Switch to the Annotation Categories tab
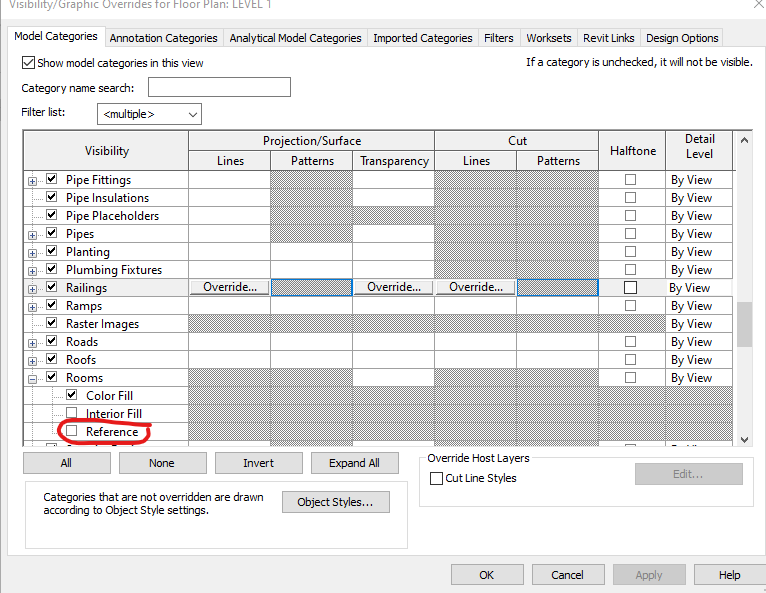This screenshot has width=766, height=593. (x=163, y=38)
